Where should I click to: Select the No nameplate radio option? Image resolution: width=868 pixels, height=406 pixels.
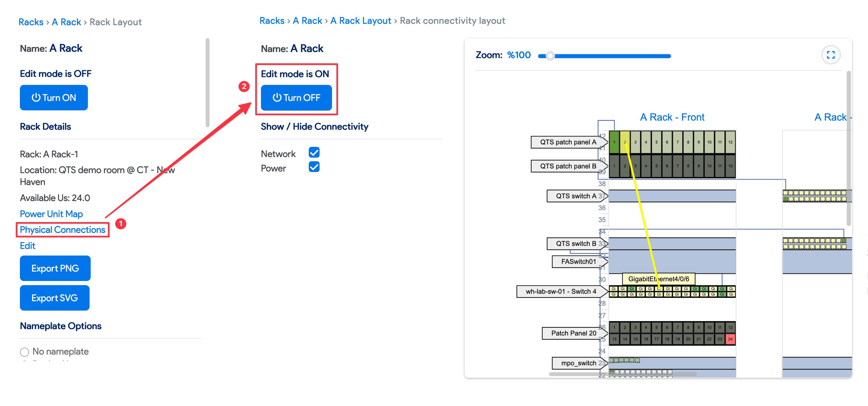[24, 352]
